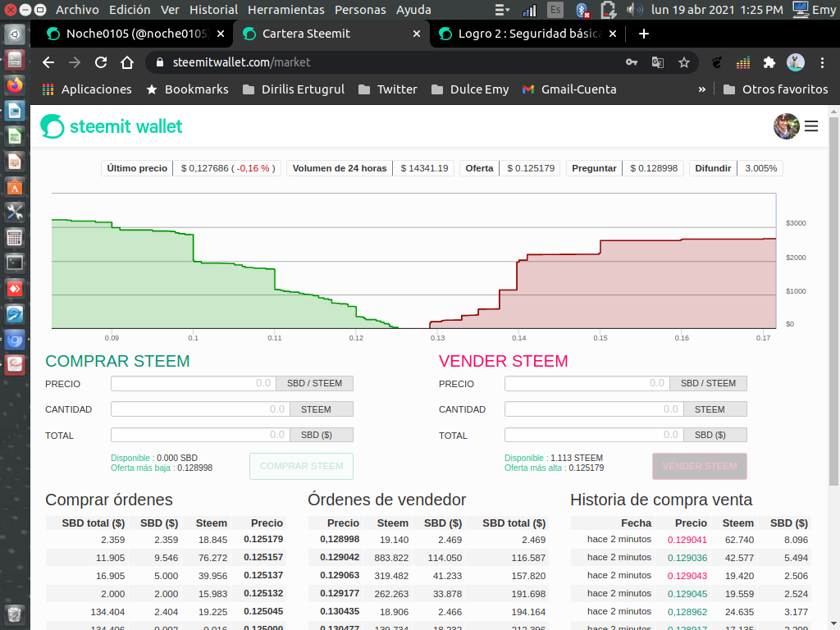Open the saved password key icon

pos(632,62)
